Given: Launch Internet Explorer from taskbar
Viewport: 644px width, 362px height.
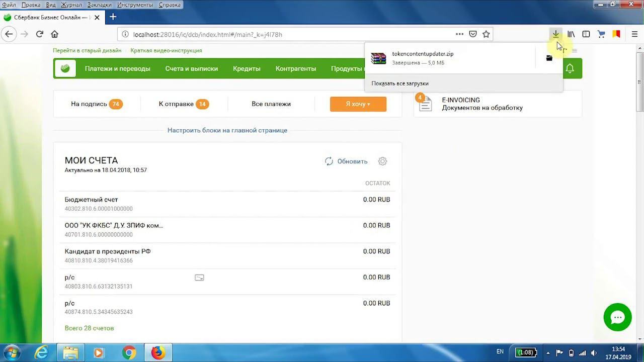Looking at the screenshot, I should coord(41,352).
